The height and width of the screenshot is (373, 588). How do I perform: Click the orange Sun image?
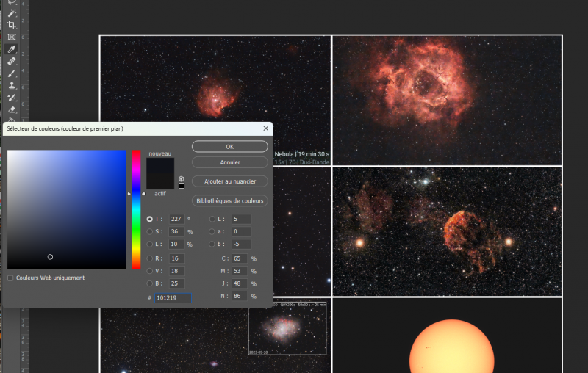451,347
